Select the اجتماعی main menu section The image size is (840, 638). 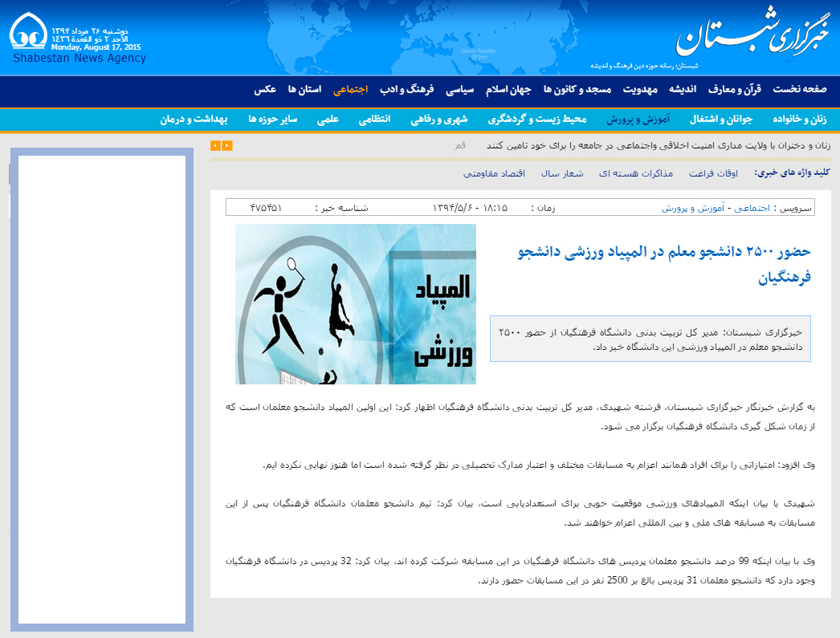click(x=351, y=89)
